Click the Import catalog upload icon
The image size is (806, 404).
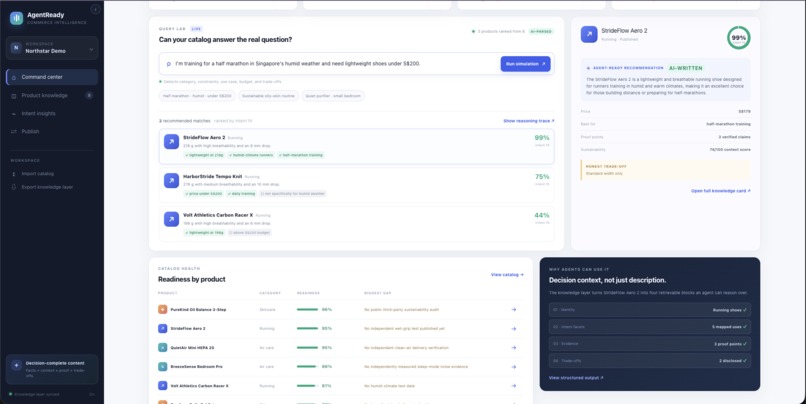pyautogui.click(x=14, y=174)
